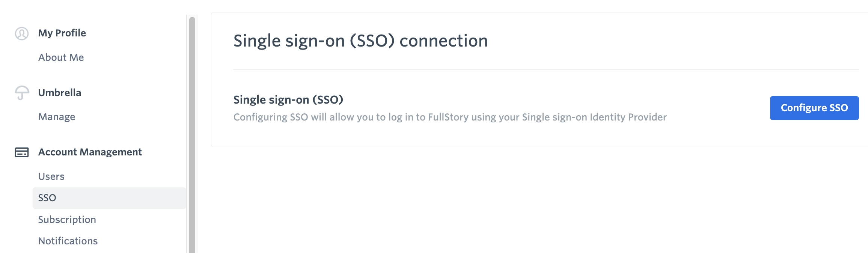This screenshot has height=253, width=868.
Task: Click the horizontal divider under the page title
Action: coord(546,70)
